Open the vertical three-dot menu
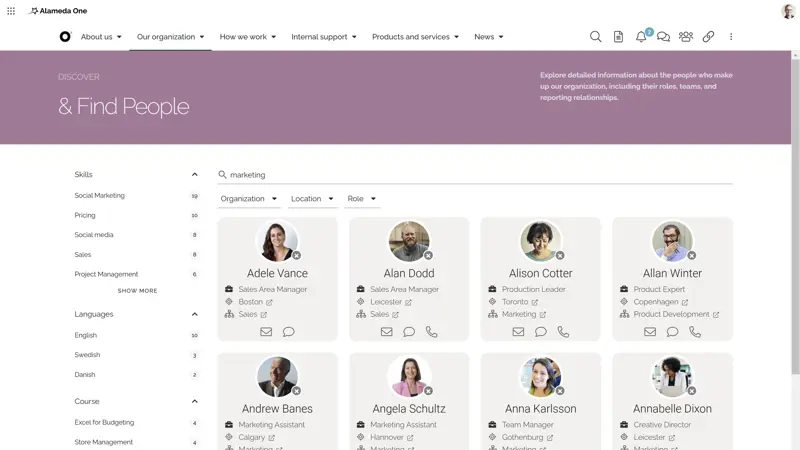Screen dimensions: 800x450 731,37
